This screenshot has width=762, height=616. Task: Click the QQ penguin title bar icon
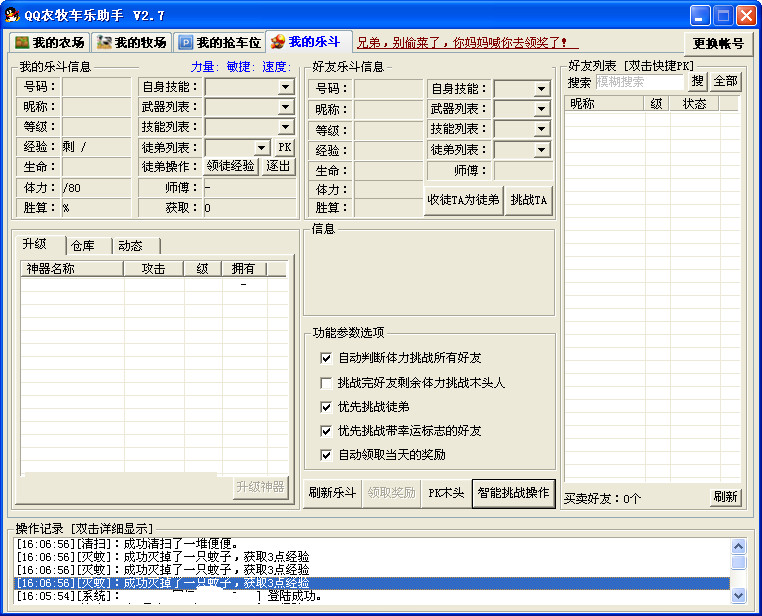click(12, 15)
